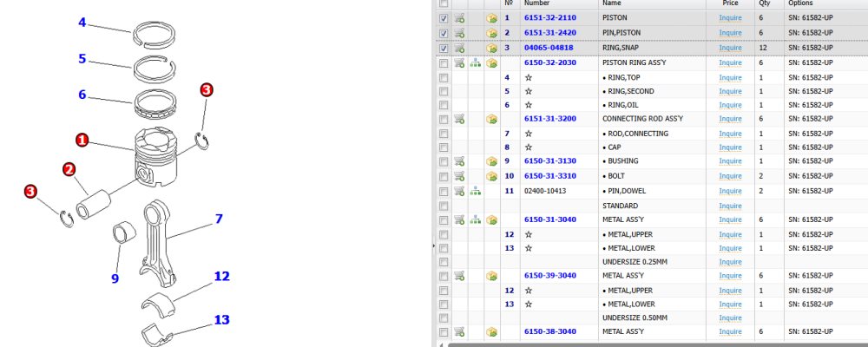
Task: Uncheck the RING,SNAP row checkbox
Action: coord(444,49)
